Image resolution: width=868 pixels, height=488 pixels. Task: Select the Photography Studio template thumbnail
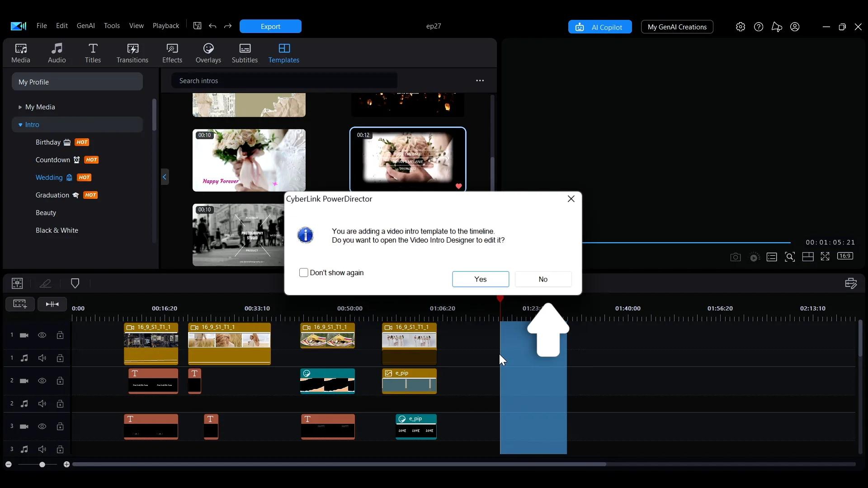coord(238,235)
